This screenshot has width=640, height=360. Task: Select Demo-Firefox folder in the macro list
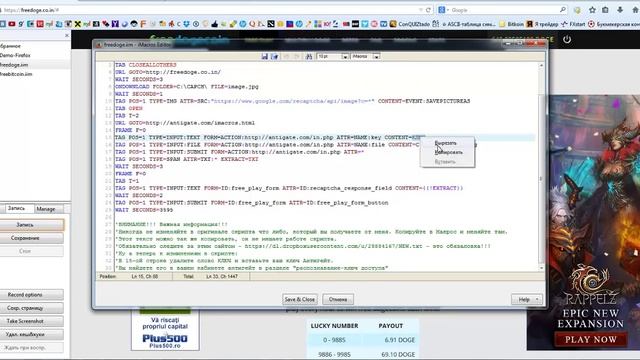(35, 55)
